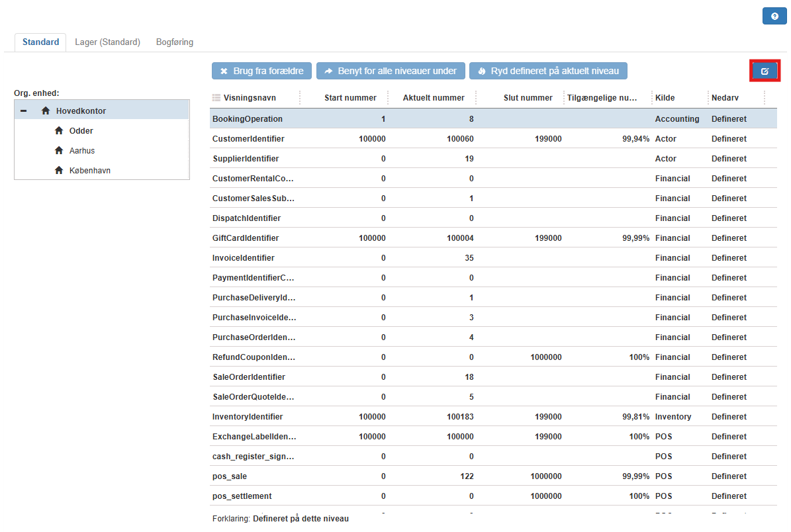791x532 pixels.
Task: Select the CustomerRentalCo... row
Action: [x=493, y=179]
